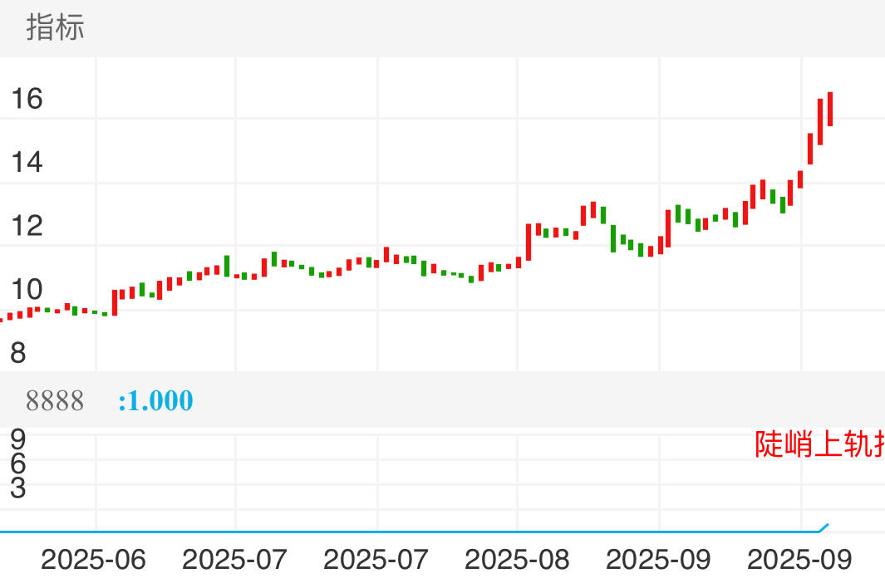Viewport: 885px width, 588px height.
Task: Click first red candle right of 2025-06 gridline
Action: [115, 302]
